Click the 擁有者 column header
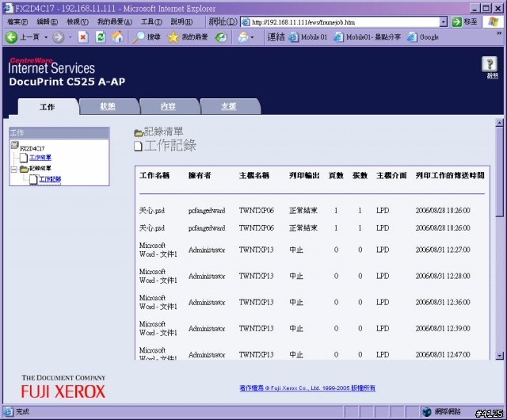Image resolution: width=507 pixels, height=420 pixels. coord(200,176)
